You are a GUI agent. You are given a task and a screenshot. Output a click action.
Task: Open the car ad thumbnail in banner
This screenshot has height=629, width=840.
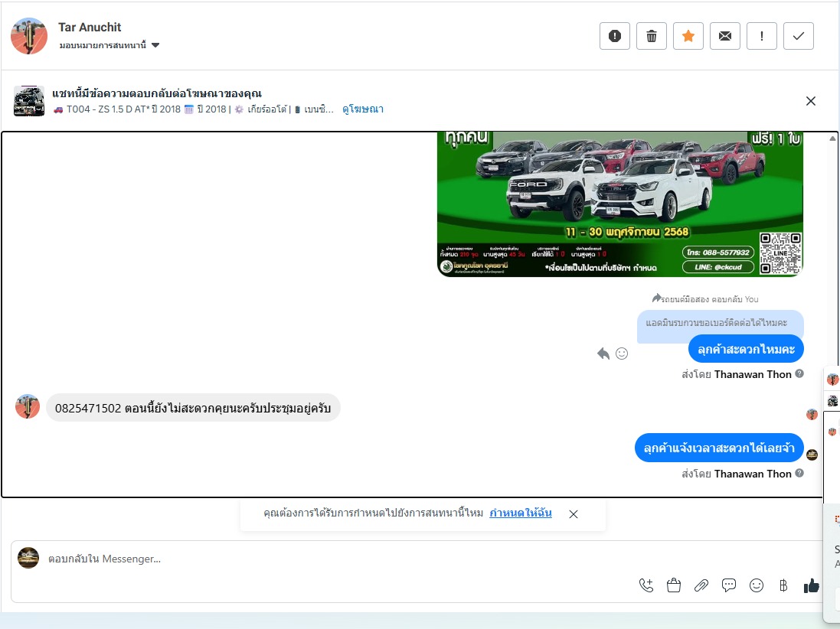(29, 101)
